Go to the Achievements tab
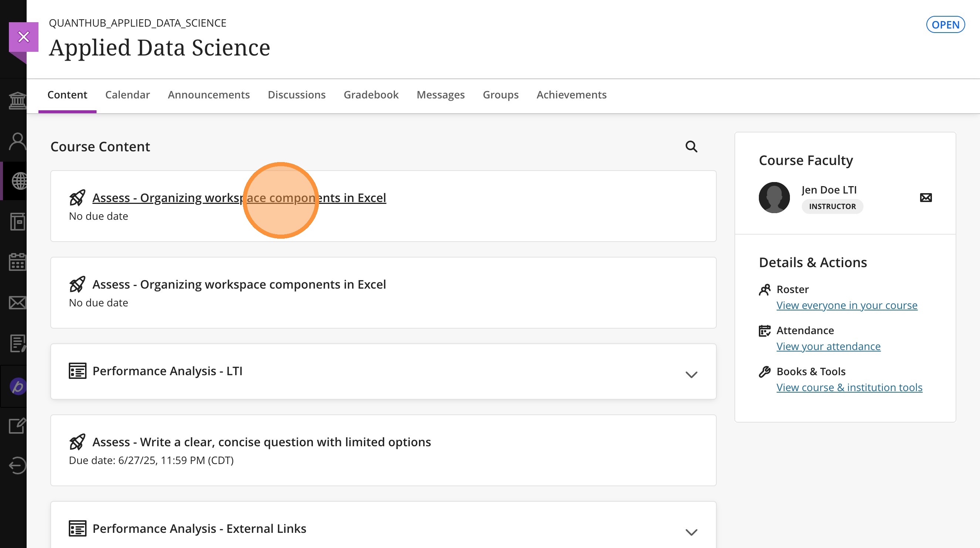This screenshot has height=548, width=980. [571, 95]
